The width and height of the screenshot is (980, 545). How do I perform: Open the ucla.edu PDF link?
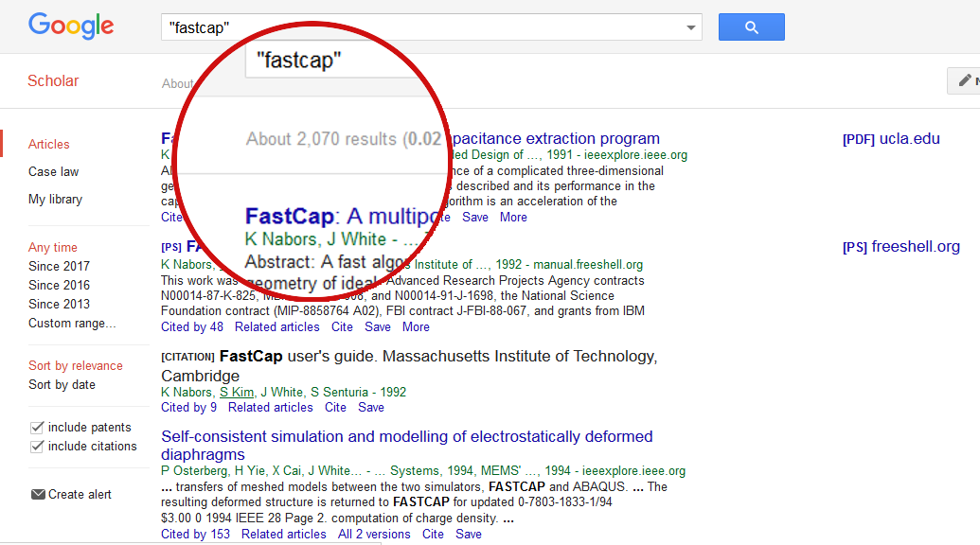(x=891, y=139)
